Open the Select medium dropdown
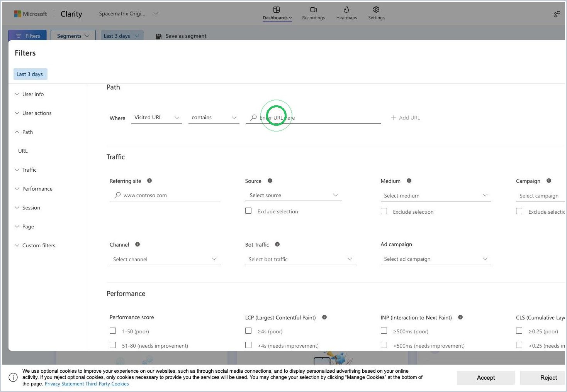Viewport: 567px width, 392px height. tap(436, 196)
